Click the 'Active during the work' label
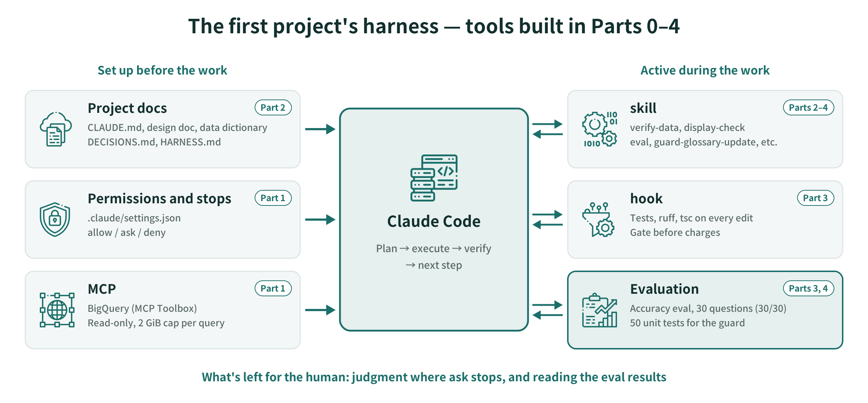 [x=705, y=70]
